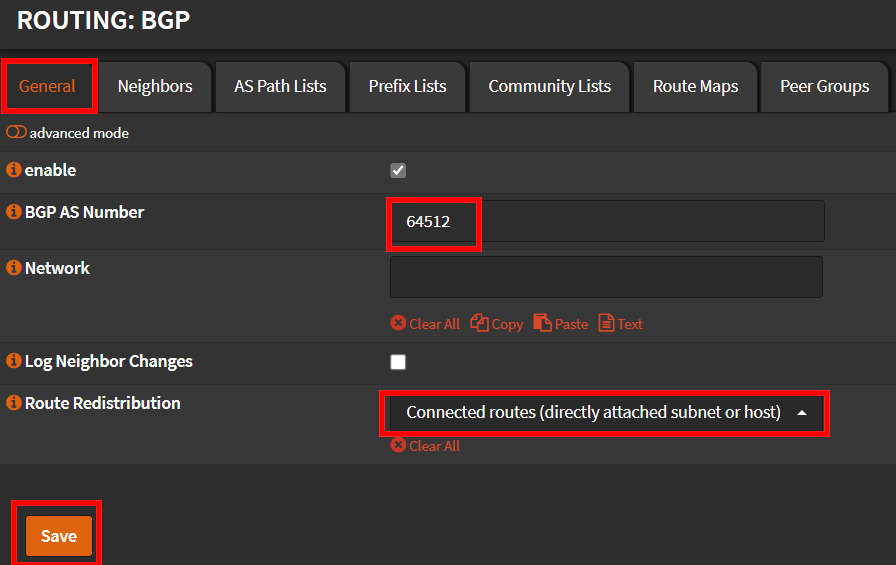Click info icon next to BGP AS Number
The image size is (896, 565).
(x=14, y=213)
